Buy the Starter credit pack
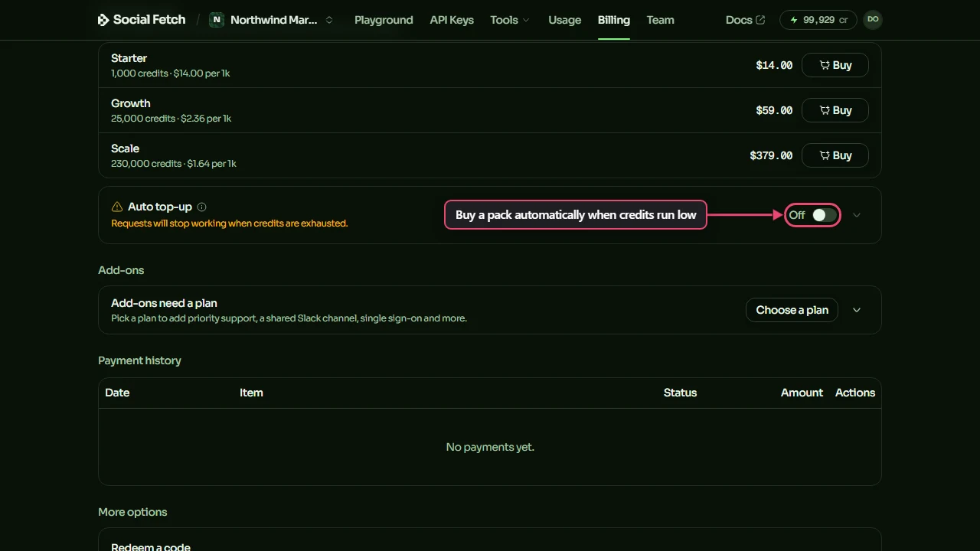This screenshot has height=551, width=980. pyautogui.click(x=835, y=65)
